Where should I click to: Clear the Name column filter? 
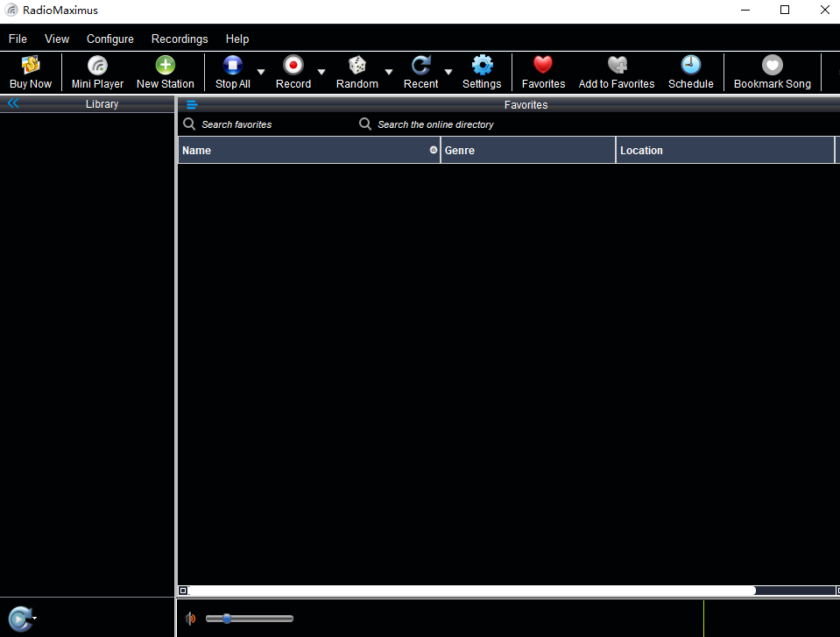[433, 150]
